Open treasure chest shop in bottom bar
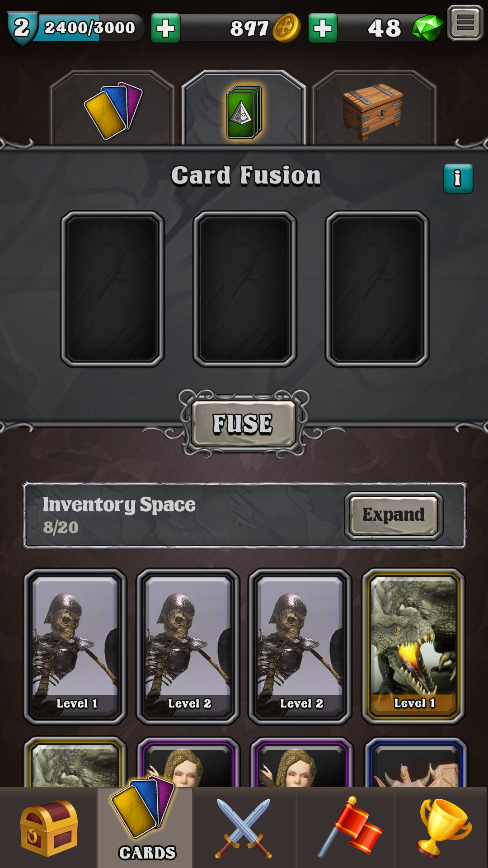Image resolution: width=488 pixels, height=868 pixels. 49,828
